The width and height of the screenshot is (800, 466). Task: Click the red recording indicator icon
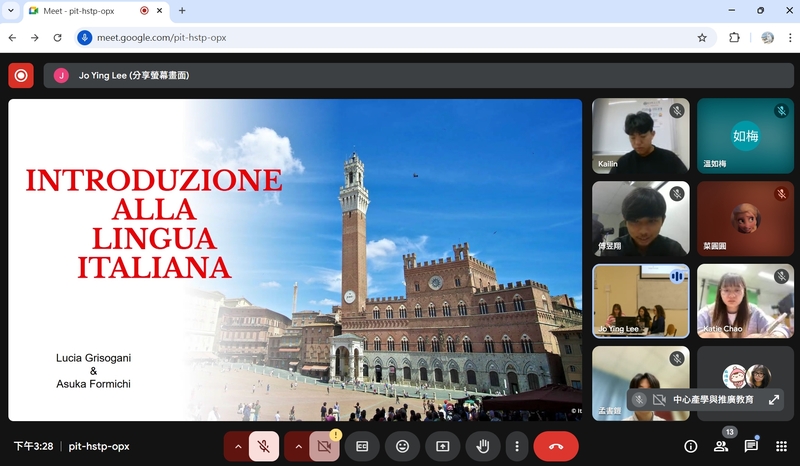pos(21,75)
